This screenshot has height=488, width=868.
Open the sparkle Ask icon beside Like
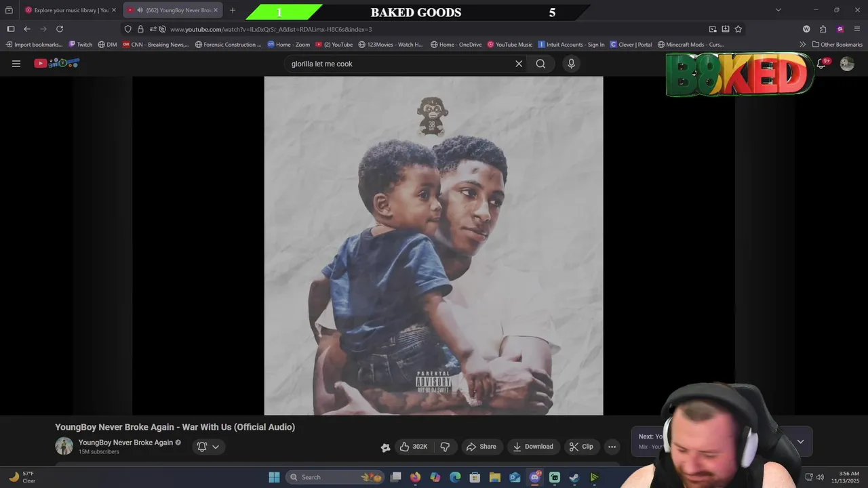point(385,447)
